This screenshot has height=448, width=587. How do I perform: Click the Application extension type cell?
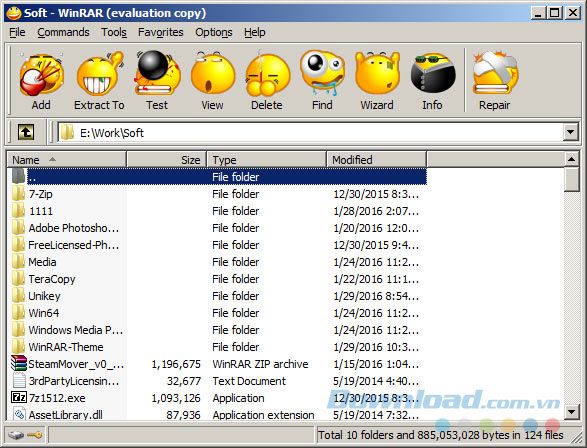pos(263,415)
